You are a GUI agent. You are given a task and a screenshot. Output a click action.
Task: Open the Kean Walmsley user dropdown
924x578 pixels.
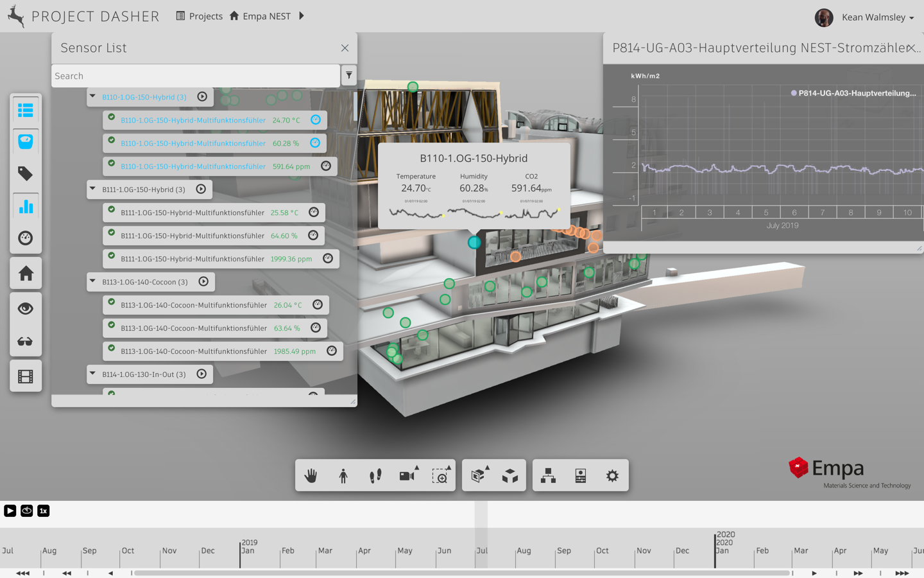click(877, 17)
